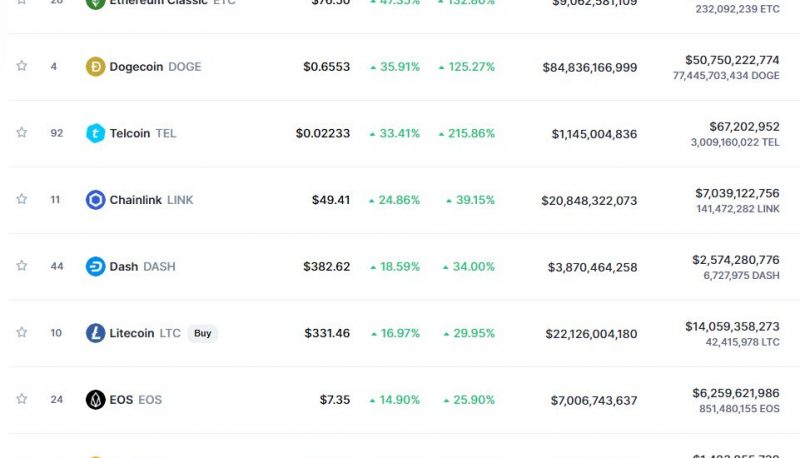The image size is (800, 458).
Task: Open the Dogecoin name link
Action: (136, 67)
